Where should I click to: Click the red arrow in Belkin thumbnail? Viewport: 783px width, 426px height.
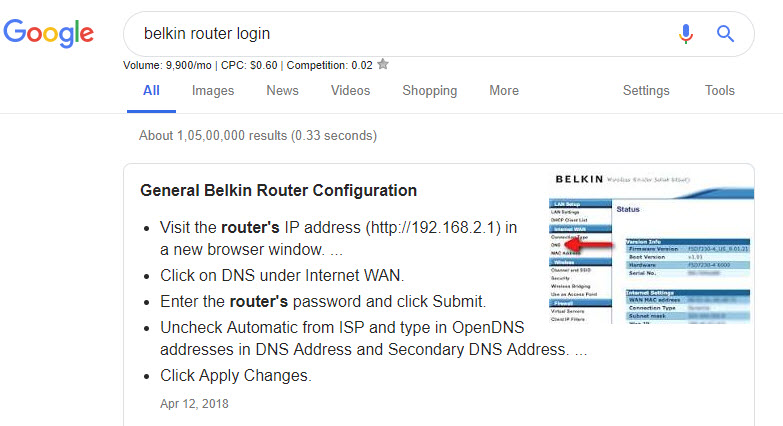pyautogui.click(x=589, y=244)
